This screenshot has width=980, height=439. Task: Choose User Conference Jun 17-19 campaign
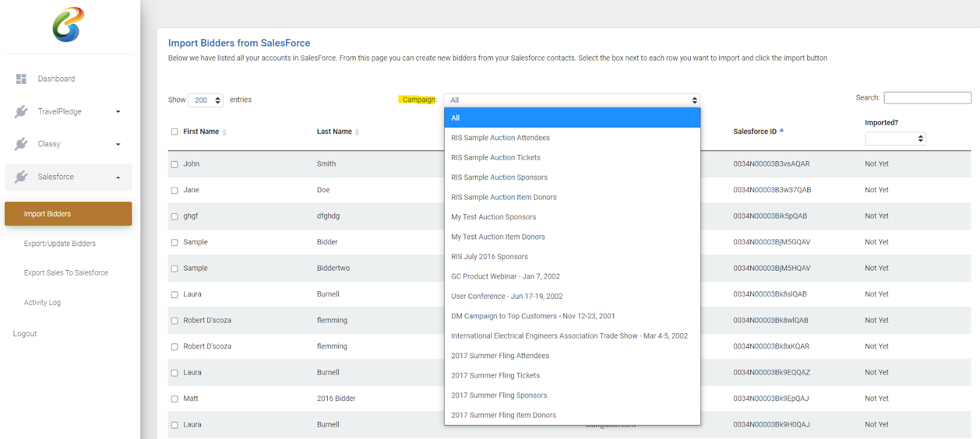(x=572, y=296)
